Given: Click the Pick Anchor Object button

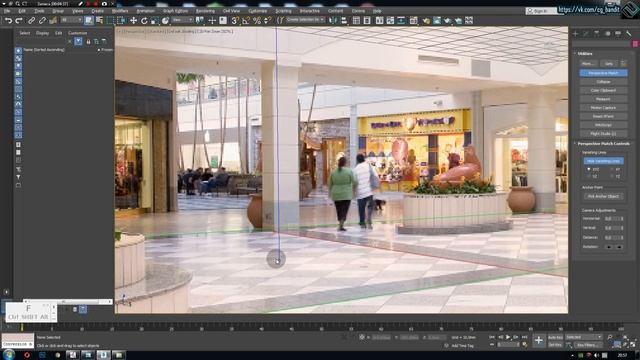Looking at the screenshot, I should click(x=603, y=196).
